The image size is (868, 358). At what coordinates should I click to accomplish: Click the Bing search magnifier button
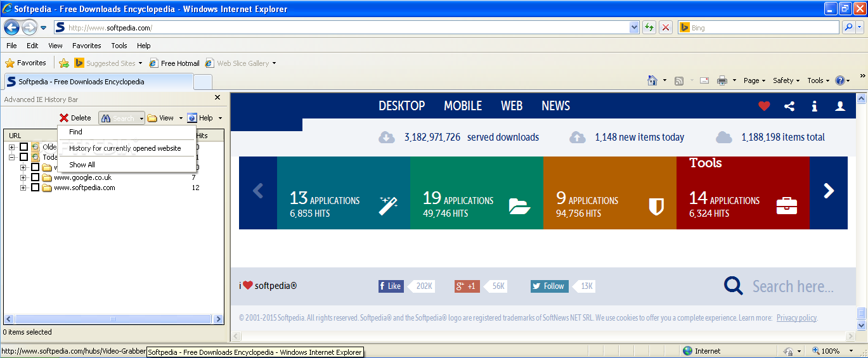[x=848, y=27]
